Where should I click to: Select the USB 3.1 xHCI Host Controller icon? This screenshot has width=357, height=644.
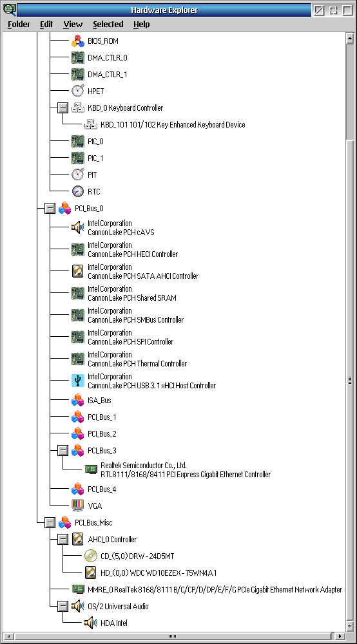(77, 381)
